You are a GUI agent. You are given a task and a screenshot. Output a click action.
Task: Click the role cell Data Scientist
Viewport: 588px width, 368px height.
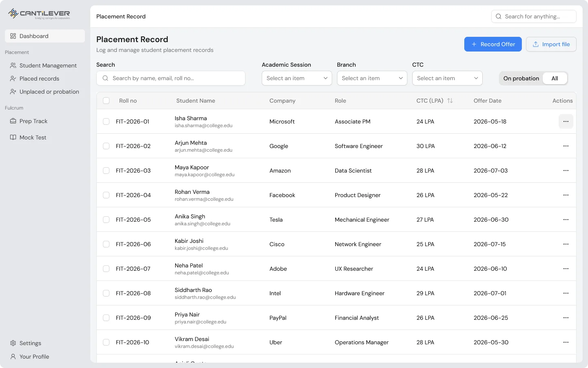coord(353,171)
